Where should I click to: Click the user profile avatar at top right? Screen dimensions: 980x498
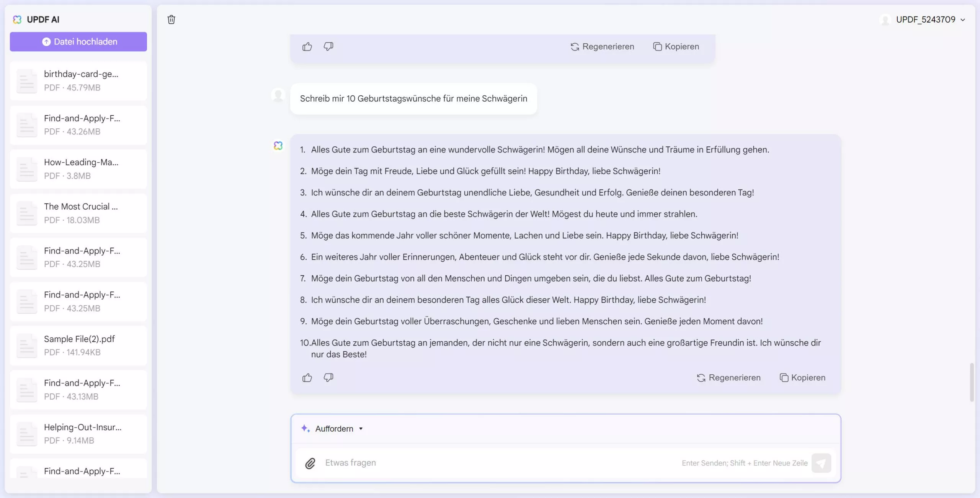click(885, 20)
